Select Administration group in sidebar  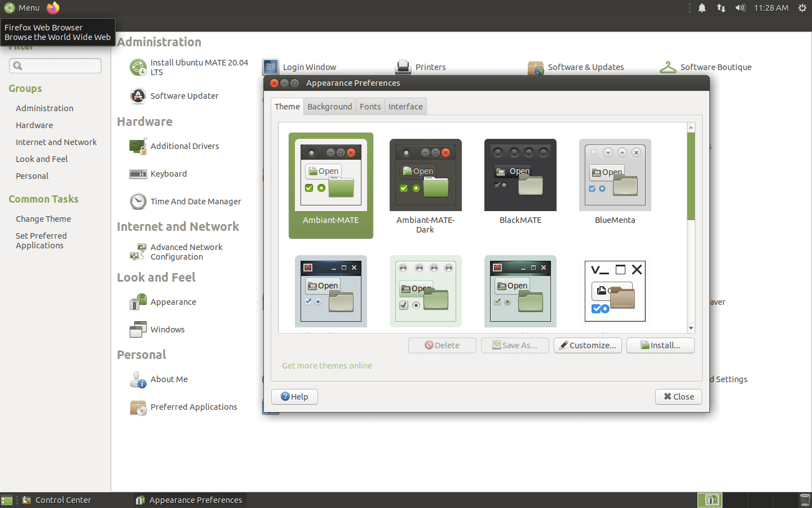45,108
